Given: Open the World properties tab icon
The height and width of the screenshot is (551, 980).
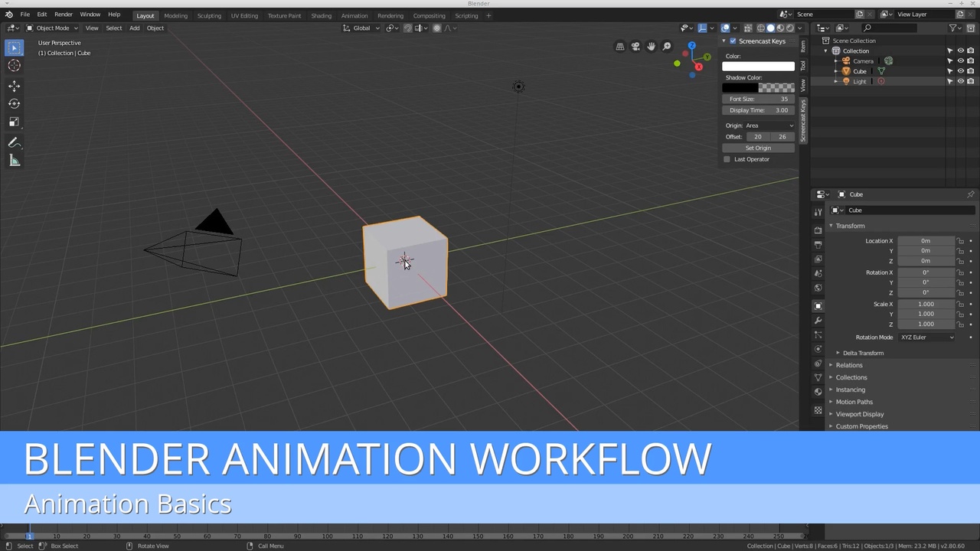Looking at the screenshot, I should tap(818, 288).
